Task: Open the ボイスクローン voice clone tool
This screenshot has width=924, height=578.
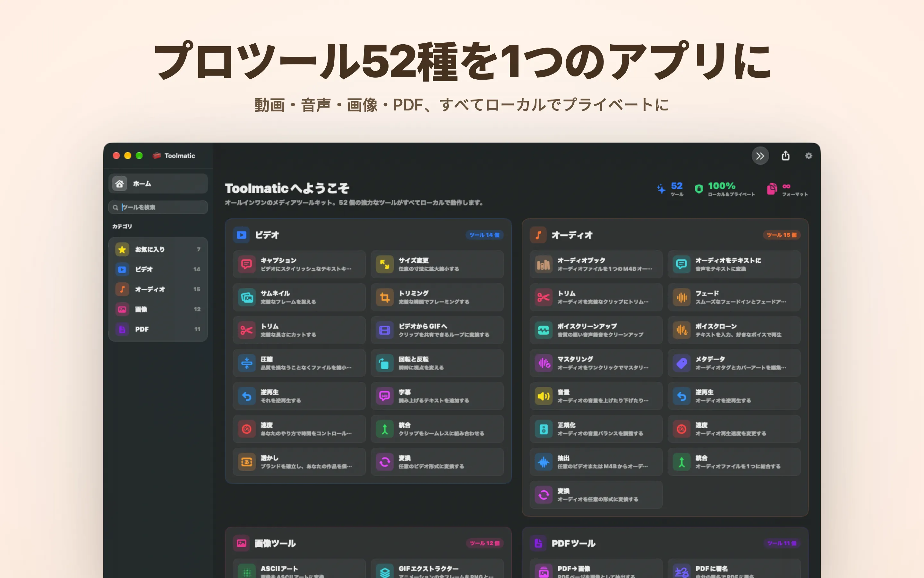Action: click(x=734, y=330)
